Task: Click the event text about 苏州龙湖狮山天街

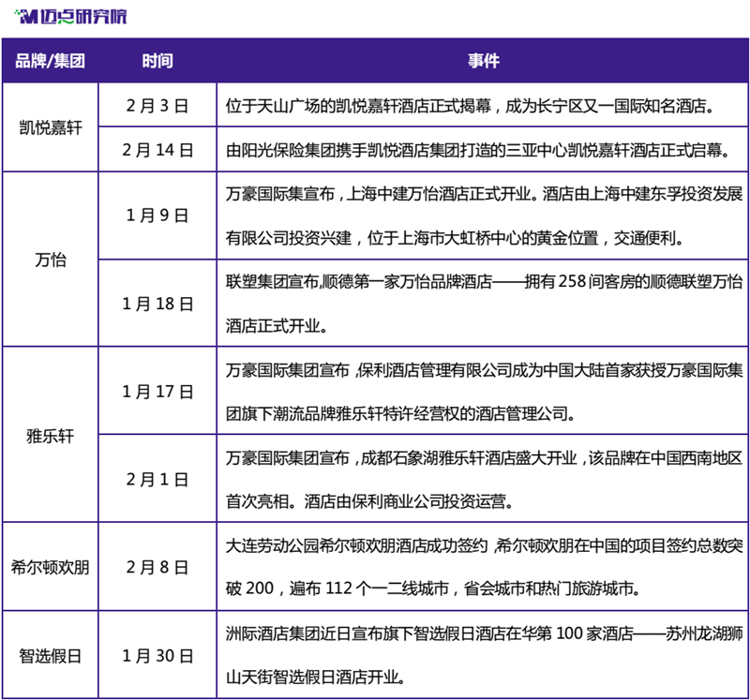Action: [484, 655]
